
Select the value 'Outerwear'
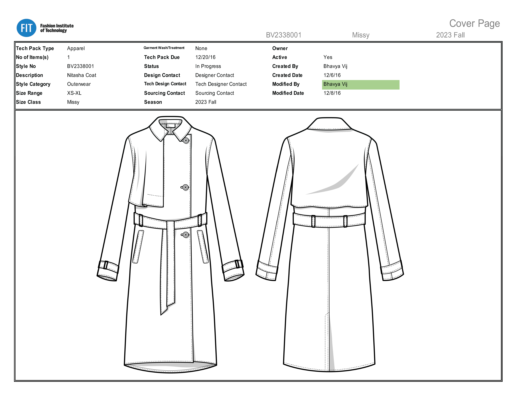(x=79, y=84)
